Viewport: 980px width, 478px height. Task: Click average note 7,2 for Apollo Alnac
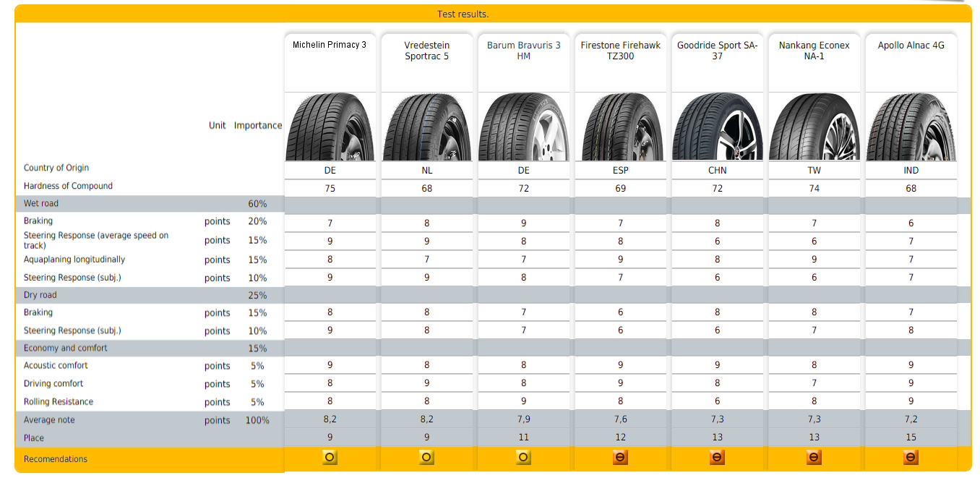[x=911, y=419]
